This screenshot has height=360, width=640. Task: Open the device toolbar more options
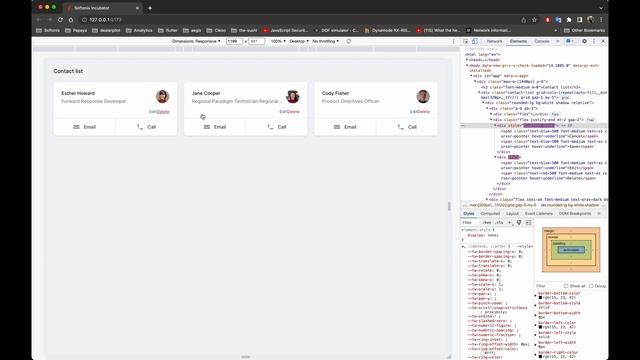click(453, 41)
